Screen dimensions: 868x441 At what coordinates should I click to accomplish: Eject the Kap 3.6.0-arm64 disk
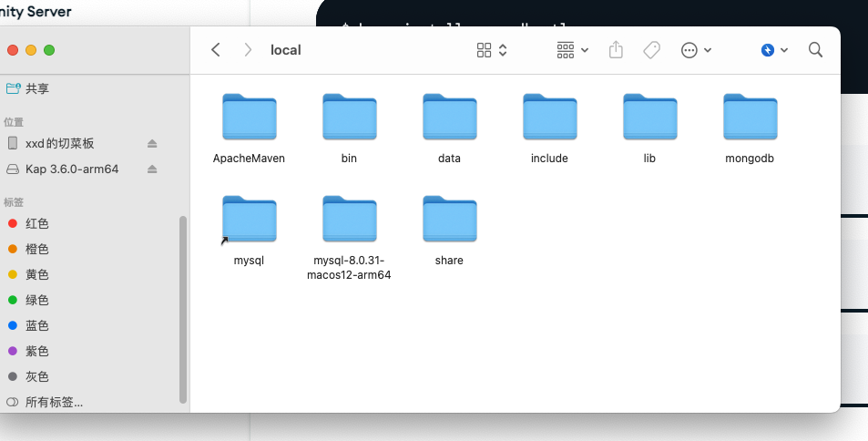point(153,169)
